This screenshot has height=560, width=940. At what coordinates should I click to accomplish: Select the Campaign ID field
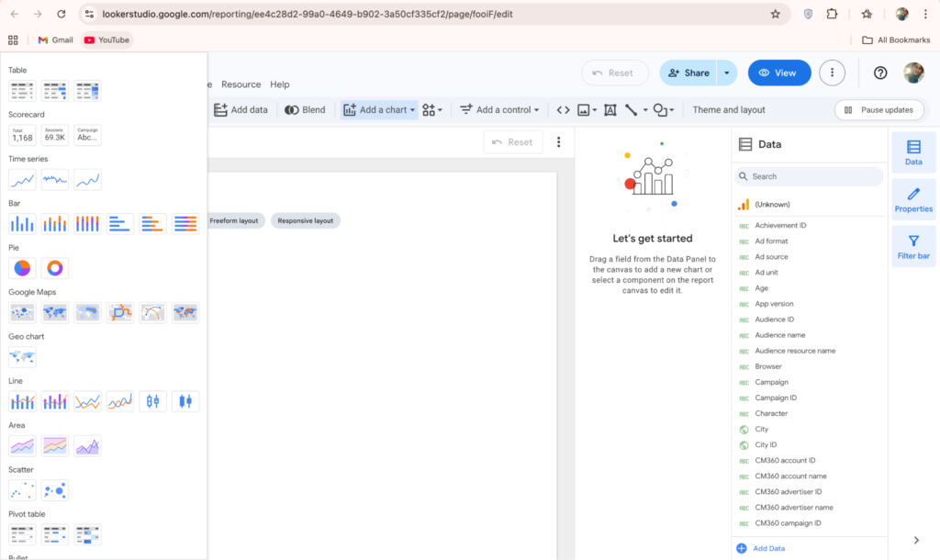(776, 398)
